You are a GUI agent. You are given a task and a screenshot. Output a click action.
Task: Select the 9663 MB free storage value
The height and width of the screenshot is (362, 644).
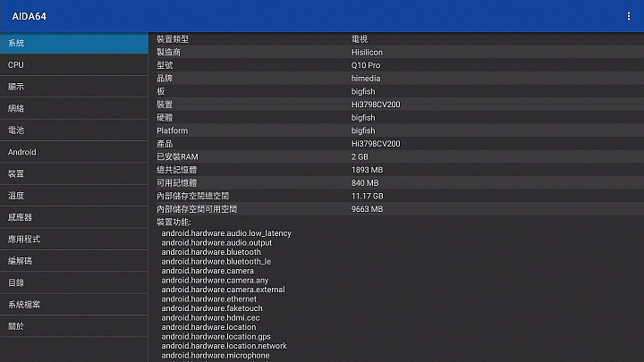[367, 209]
